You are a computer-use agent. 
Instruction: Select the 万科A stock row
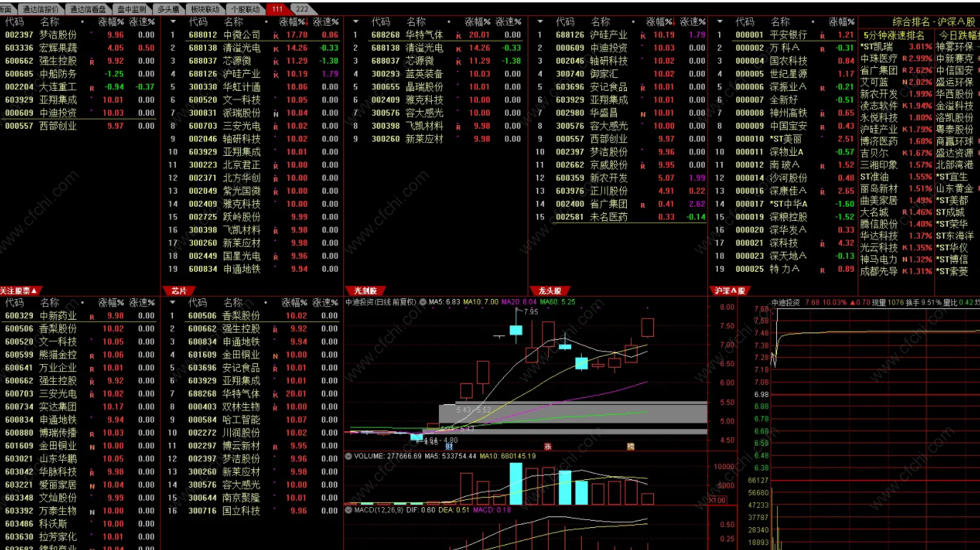point(784,48)
